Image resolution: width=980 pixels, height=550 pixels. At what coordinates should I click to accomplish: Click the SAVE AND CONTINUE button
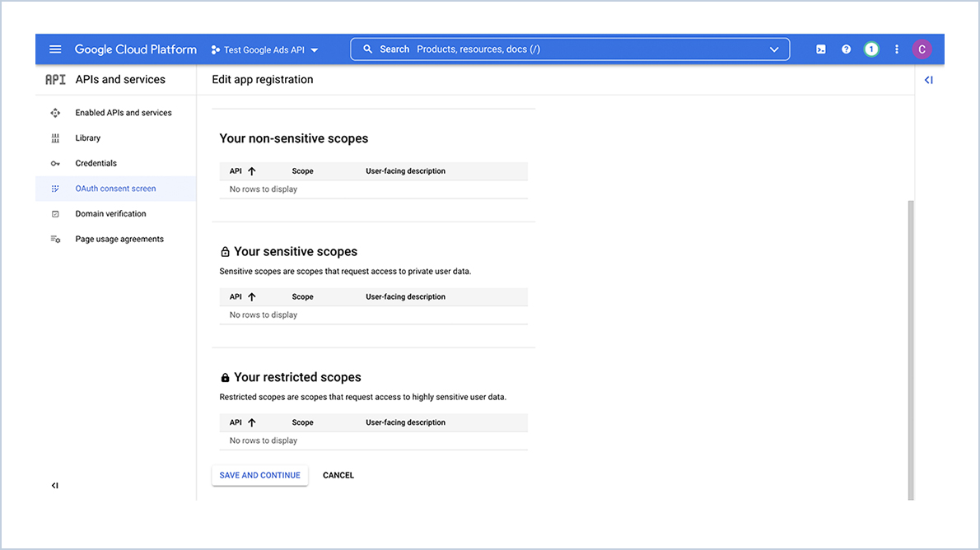tap(259, 475)
